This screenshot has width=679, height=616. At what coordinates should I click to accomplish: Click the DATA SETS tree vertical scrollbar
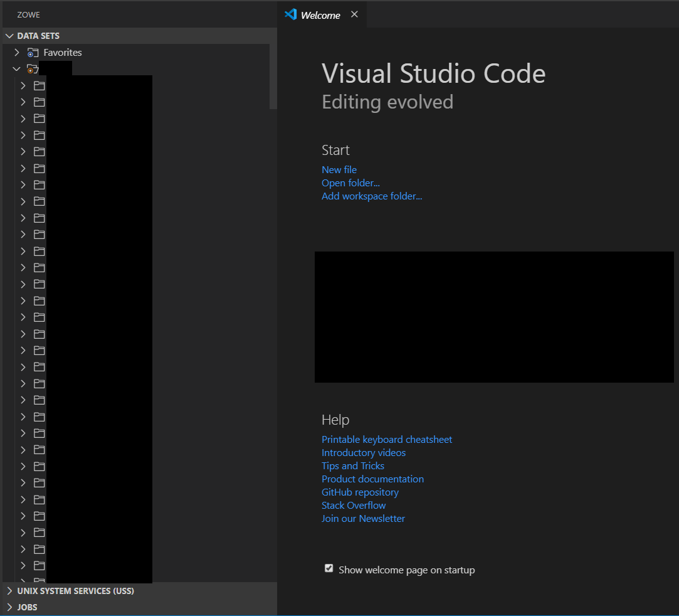coord(273,77)
